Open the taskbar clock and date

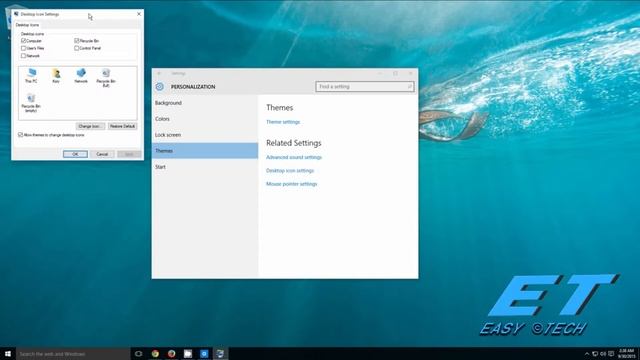[x=627, y=353]
